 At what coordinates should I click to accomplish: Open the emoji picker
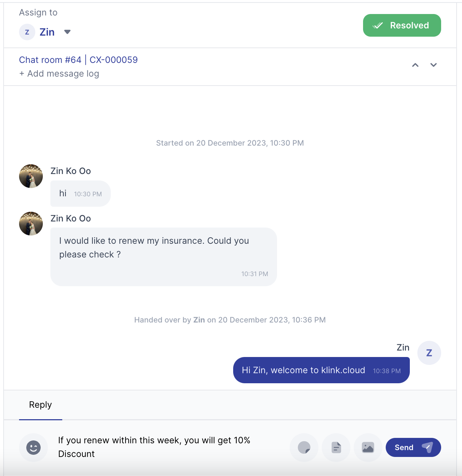[33, 448]
